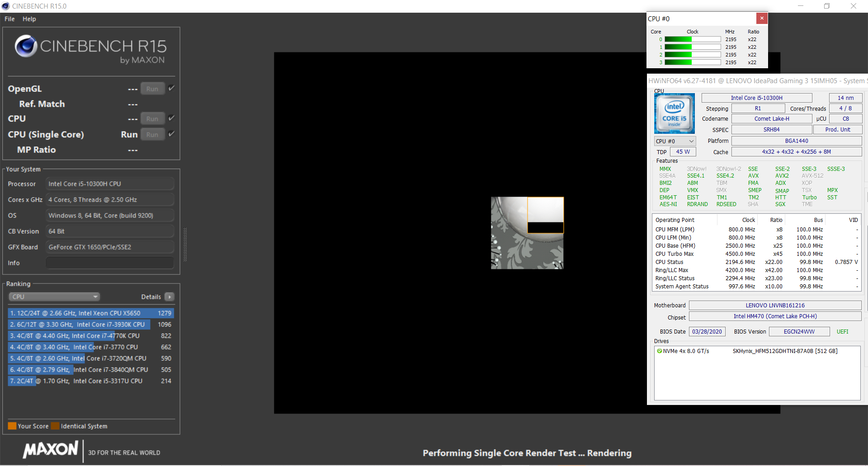This screenshot has height=466, width=868.
Task: Click the green NVMe drive status icon
Action: click(659, 351)
